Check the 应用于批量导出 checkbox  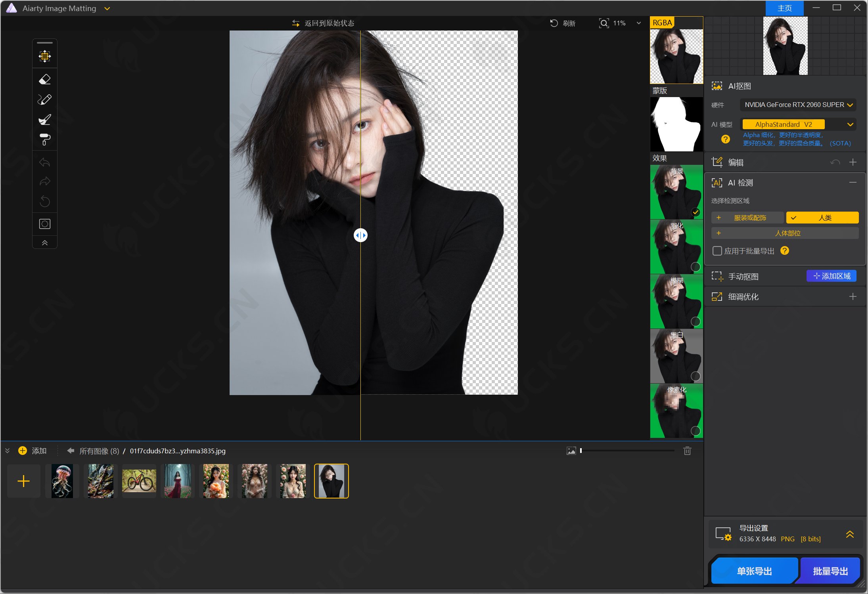[717, 251]
